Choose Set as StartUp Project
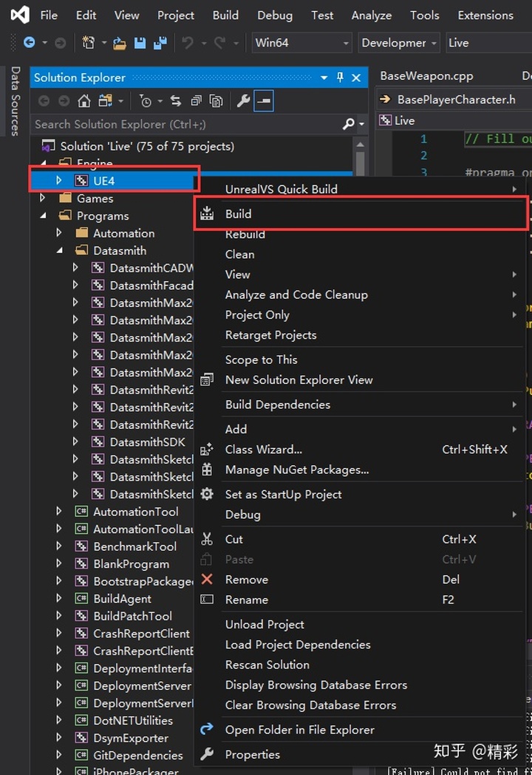 [x=361, y=494]
